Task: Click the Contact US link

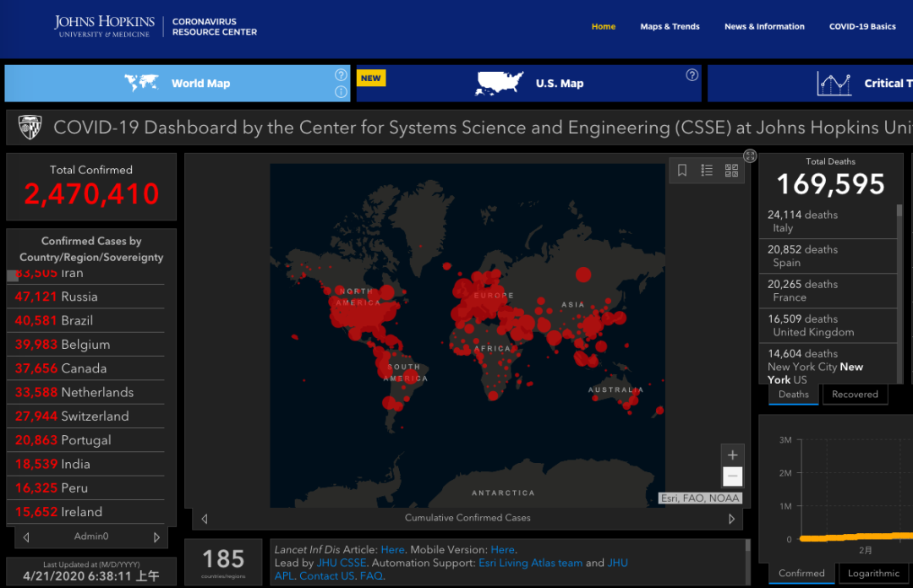Action: (326, 576)
